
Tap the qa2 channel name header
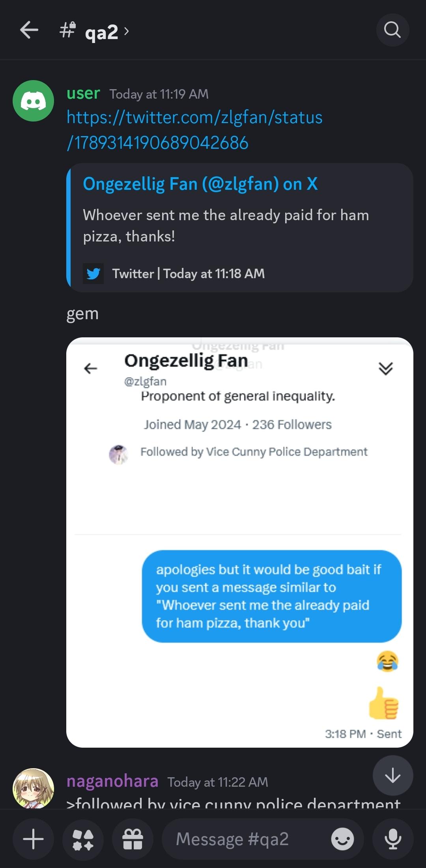[101, 32]
